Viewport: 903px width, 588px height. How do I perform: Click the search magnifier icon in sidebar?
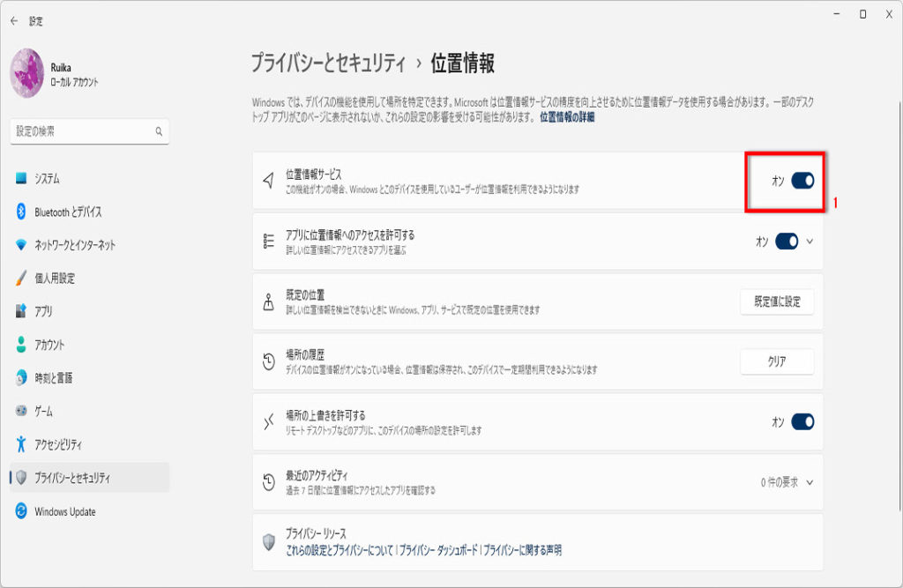coord(159,131)
